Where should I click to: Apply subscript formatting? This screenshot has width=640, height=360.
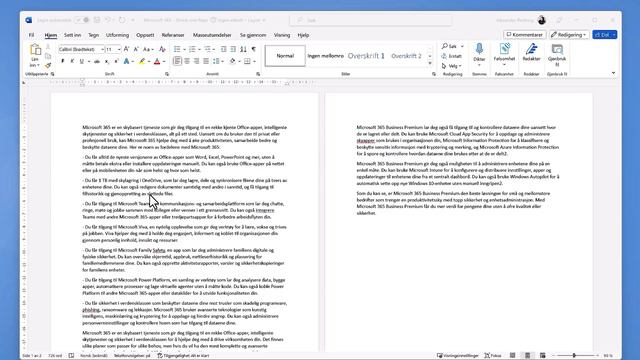107,61
